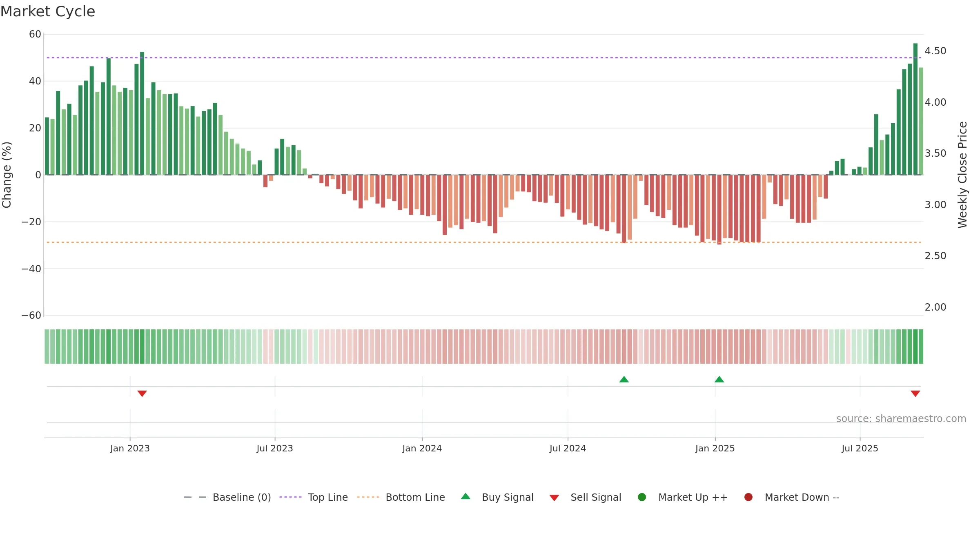Click the green Market Up circle icon

pyautogui.click(x=642, y=497)
